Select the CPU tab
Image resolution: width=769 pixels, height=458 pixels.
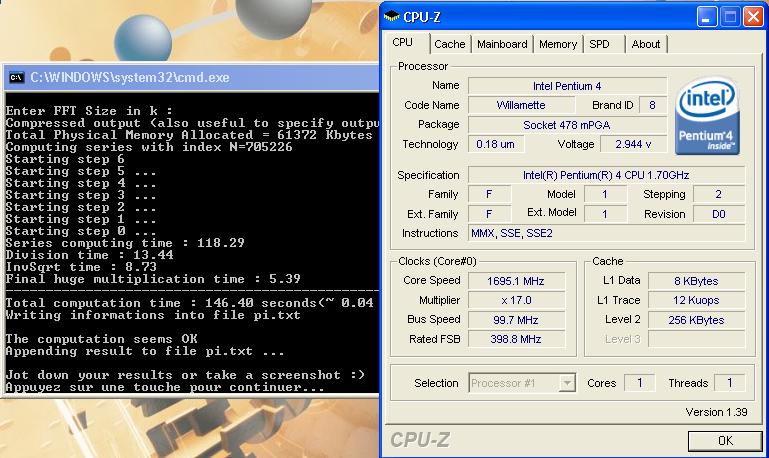(403, 43)
